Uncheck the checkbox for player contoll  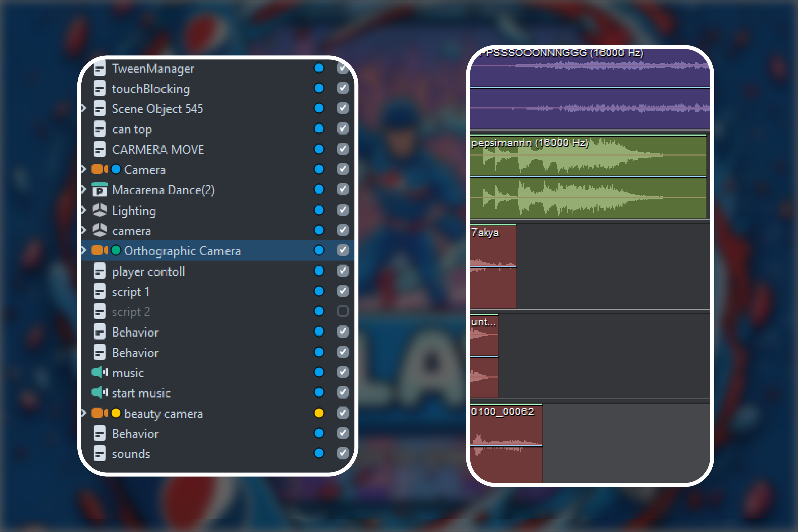point(343,271)
